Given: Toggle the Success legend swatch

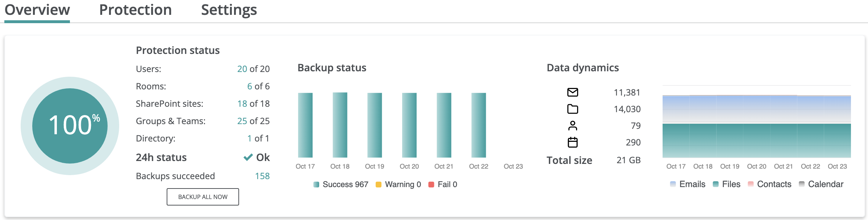Looking at the screenshot, I should 316,185.
